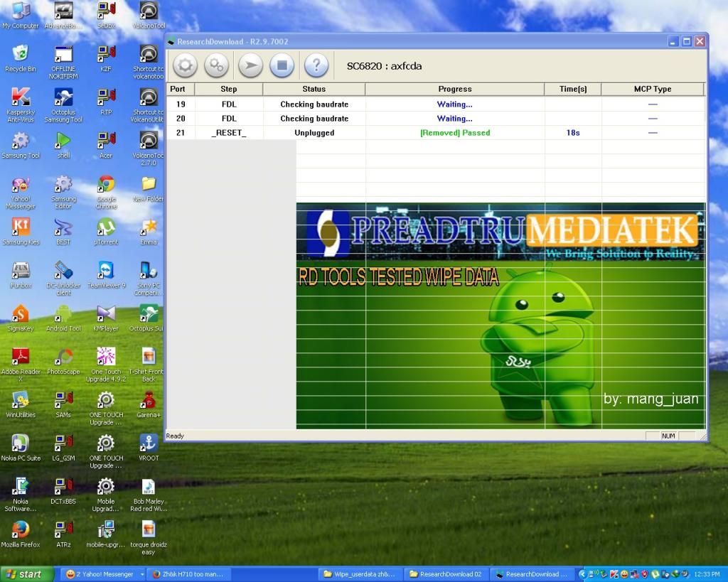Image resolution: width=728 pixels, height=582 pixels.
Task: Open the µTorrent desktop icon
Action: (x=106, y=231)
